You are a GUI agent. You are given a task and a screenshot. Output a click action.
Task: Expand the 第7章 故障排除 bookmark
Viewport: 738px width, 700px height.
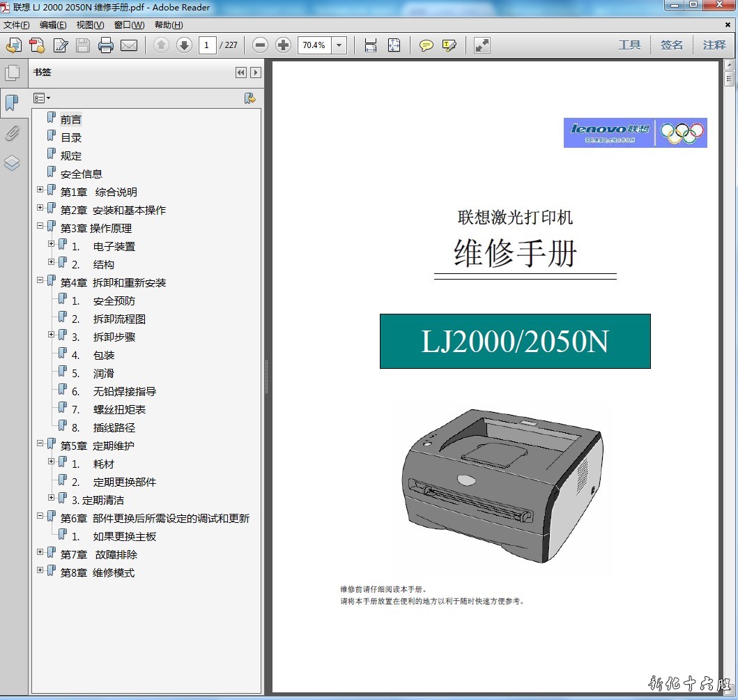pos(40,552)
